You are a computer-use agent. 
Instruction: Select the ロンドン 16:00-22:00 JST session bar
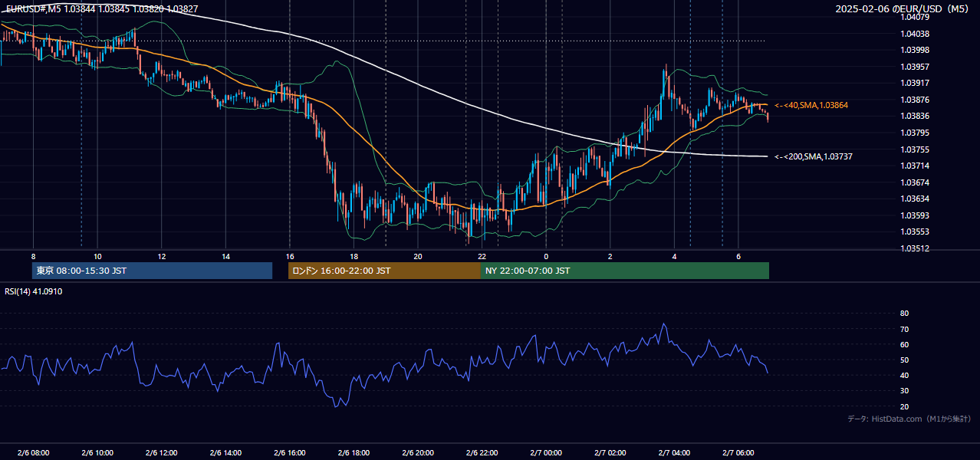[384, 271]
